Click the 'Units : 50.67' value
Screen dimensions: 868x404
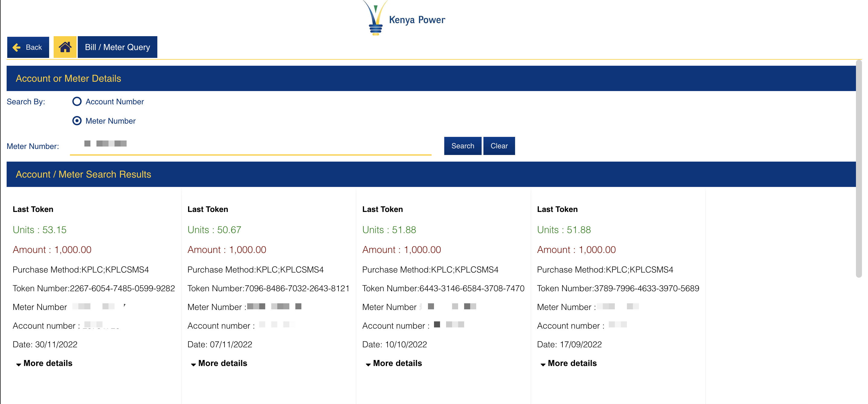[x=214, y=230]
